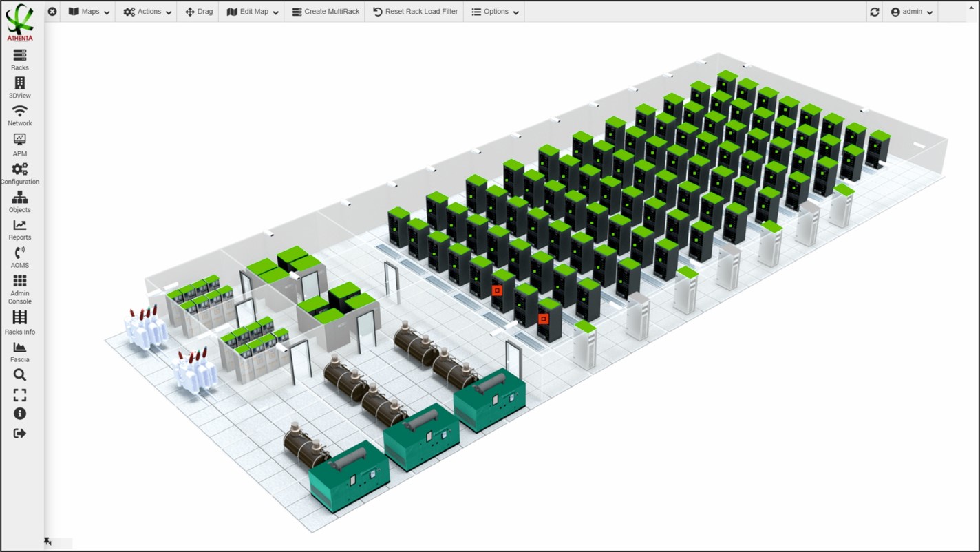The image size is (980, 552).
Task: Open the Racks section in sidebar
Action: 20,59
